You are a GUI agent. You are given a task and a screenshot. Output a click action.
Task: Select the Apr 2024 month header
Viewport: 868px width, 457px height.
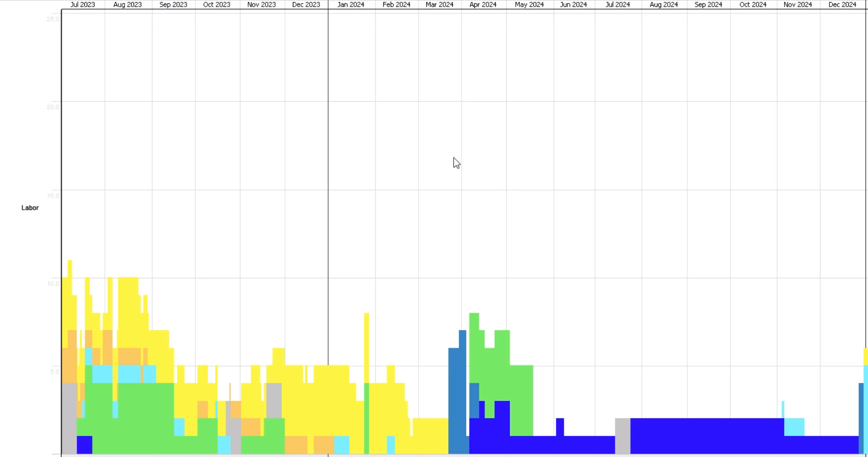[x=483, y=5]
